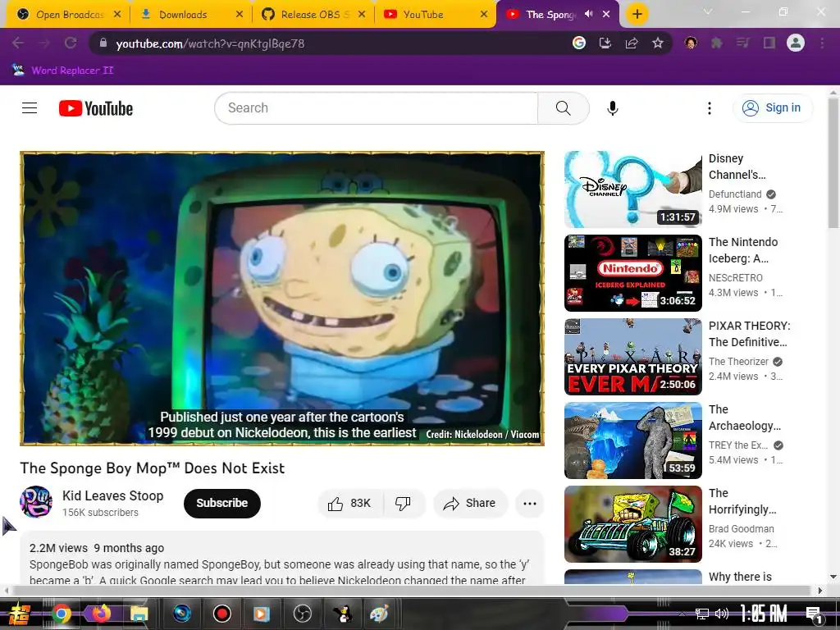Type in the YouTube Search field
The height and width of the screenshot is (630, 840).
pos(376,108)
